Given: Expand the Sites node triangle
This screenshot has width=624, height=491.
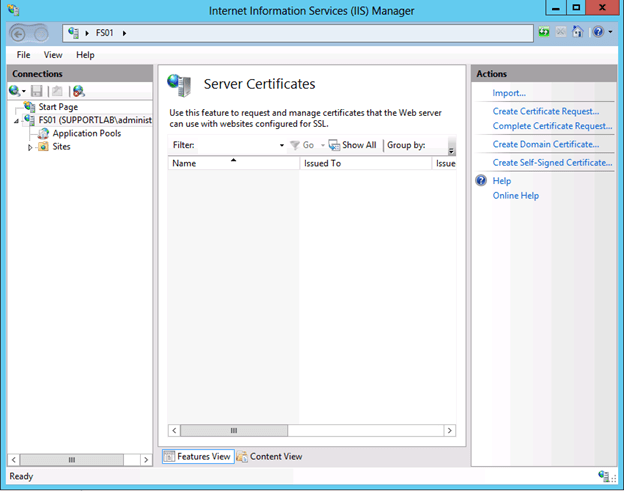Looking at the screenshot, I should point(30,147).
